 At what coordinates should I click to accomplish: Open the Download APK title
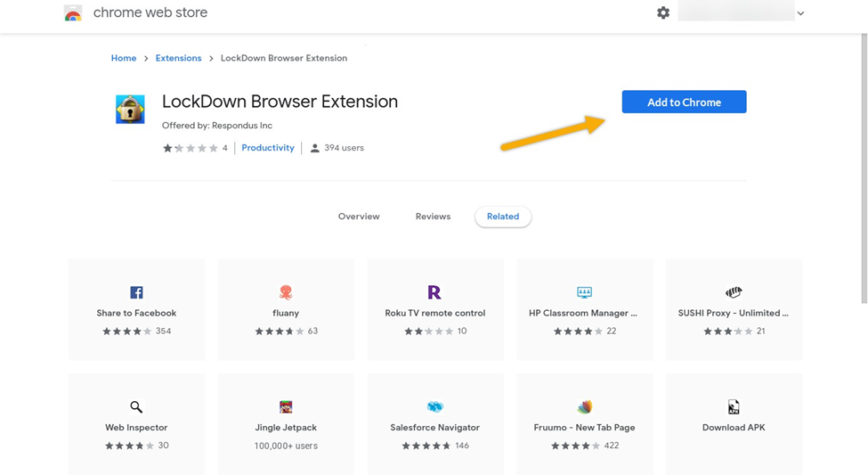point(734,428)
